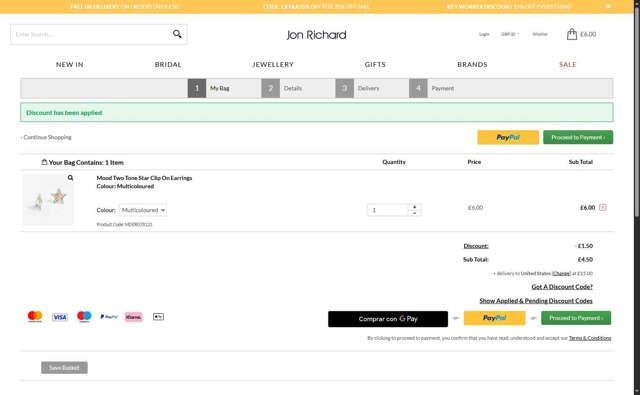
Task: Open Mood Two Tone Star Clip On Earrings title
Action: point(144,178)
